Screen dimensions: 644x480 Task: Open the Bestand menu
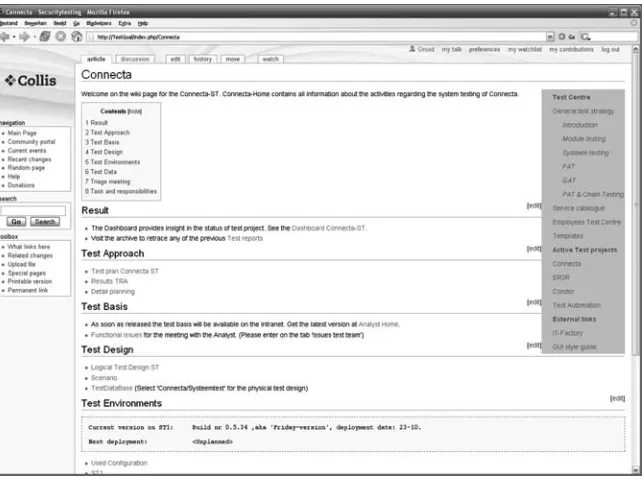pyautogui.click(x=9, y=23)
